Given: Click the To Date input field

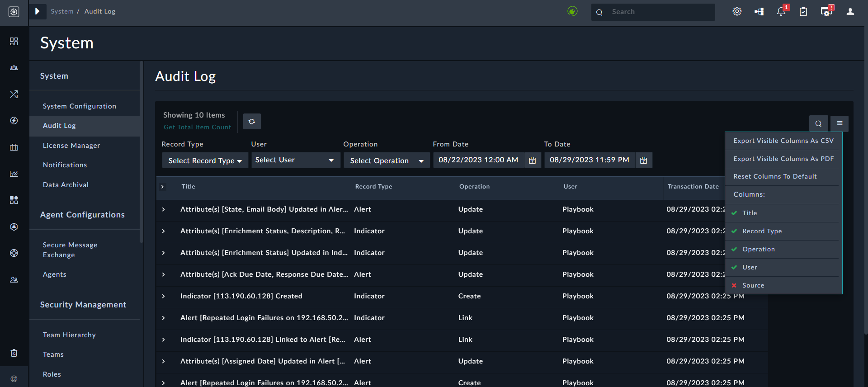Looking at the screenshot, I should click(x=590, y=160).
